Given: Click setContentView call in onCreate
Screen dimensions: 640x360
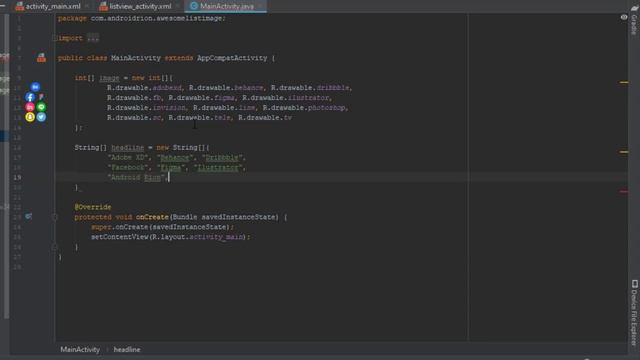Looking at the screenshot, I should (120, 237).
